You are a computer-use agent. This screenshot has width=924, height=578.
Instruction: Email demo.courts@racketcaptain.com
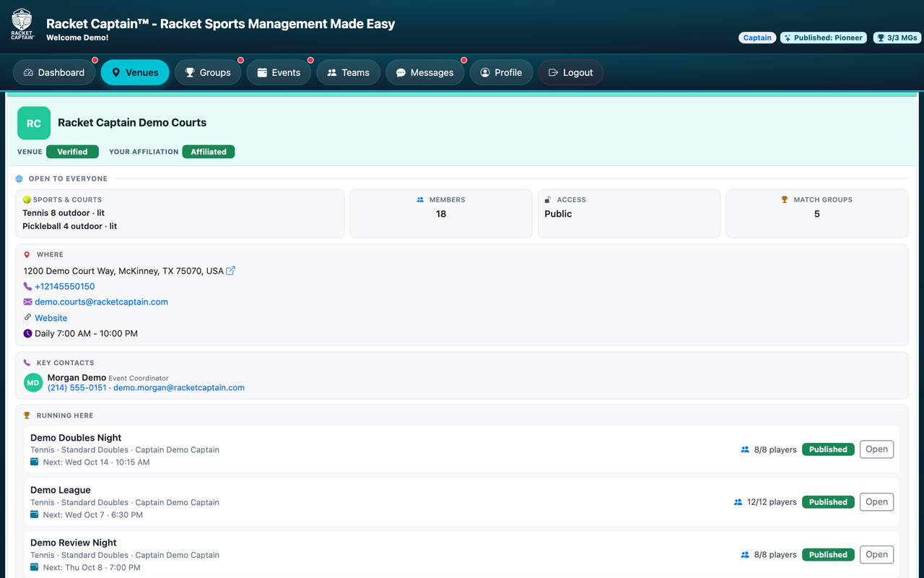pos(101,302)
